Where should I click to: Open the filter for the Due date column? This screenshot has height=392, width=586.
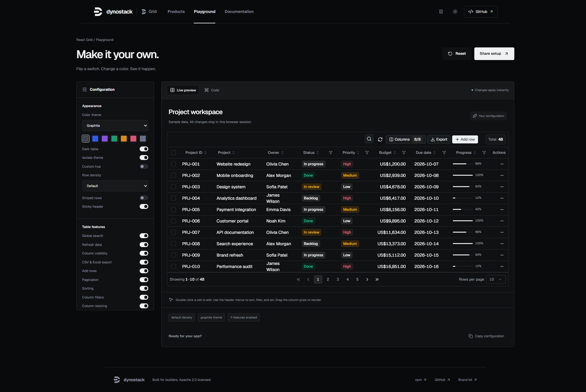pos(444,153)
